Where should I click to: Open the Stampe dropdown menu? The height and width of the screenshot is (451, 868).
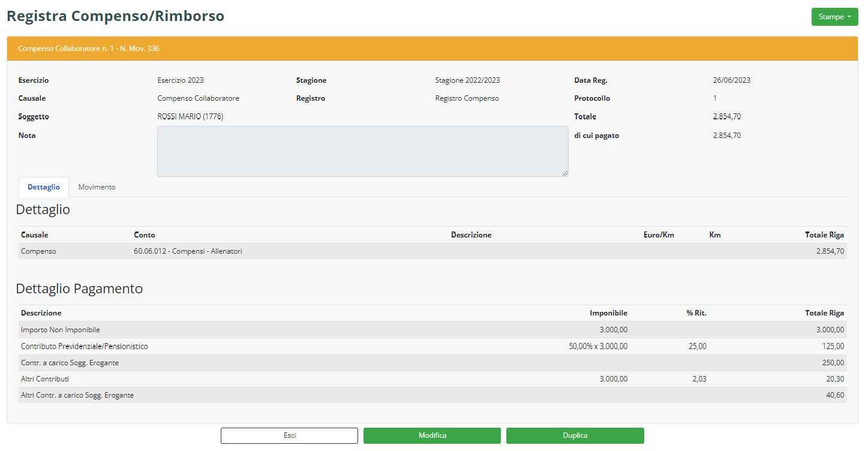click(834, 17)
